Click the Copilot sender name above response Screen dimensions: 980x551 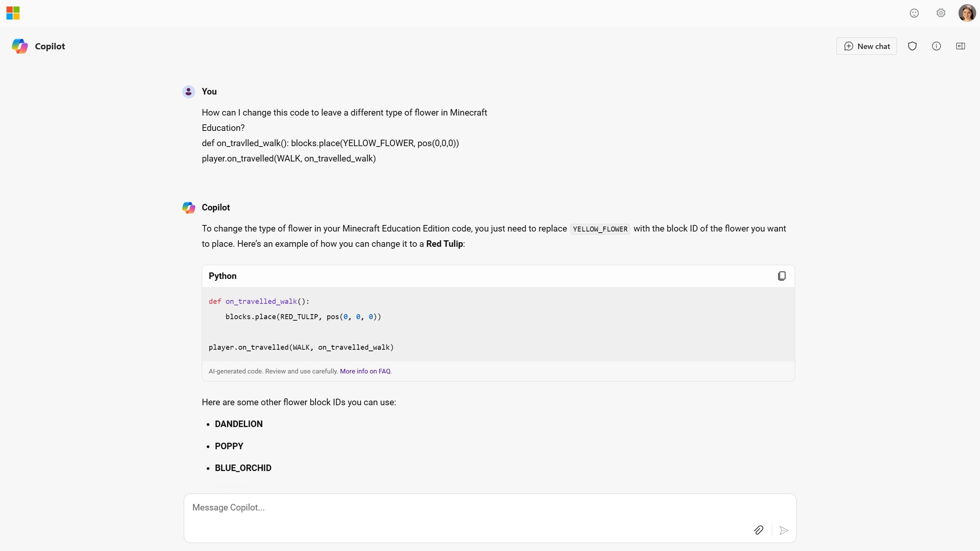point(216,207)
